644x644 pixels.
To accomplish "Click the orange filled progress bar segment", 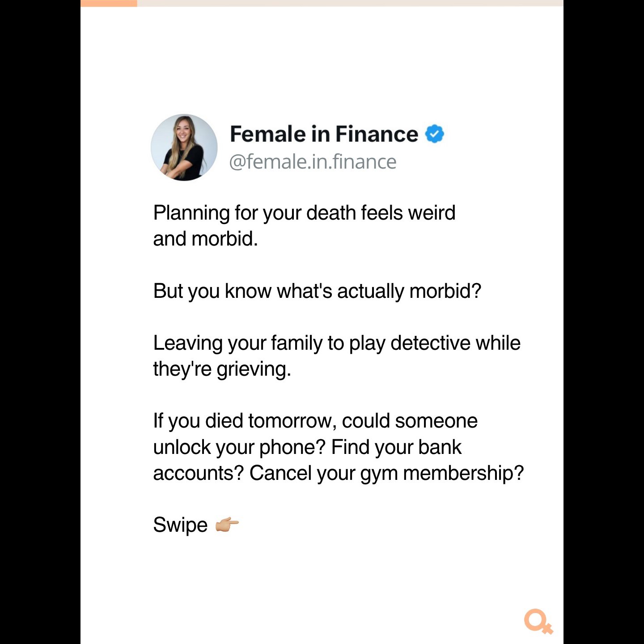I will (x=109, y=3).
